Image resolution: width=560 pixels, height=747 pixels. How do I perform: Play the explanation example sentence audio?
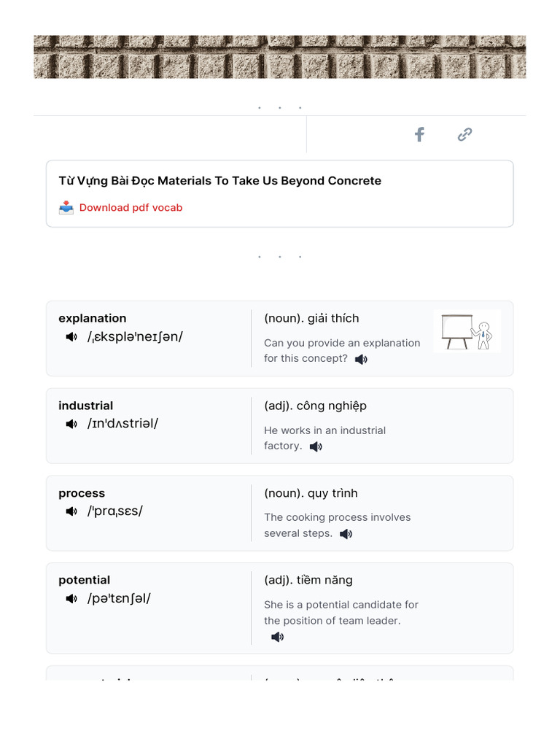(361, 360)
